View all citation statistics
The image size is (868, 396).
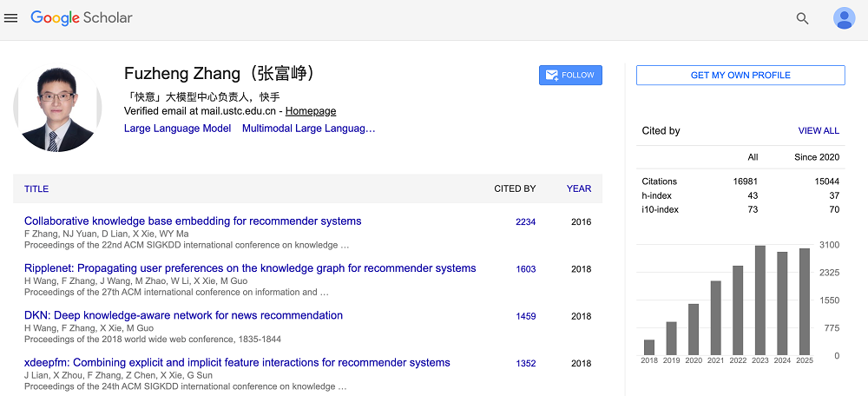point(819,131)
